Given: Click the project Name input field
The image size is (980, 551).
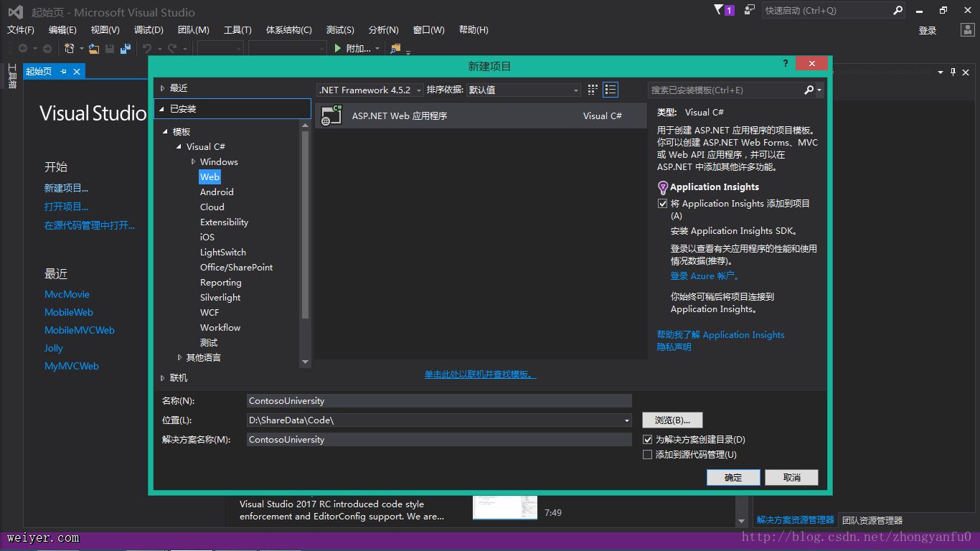Looking at the screenshot, I should (439, 401).
